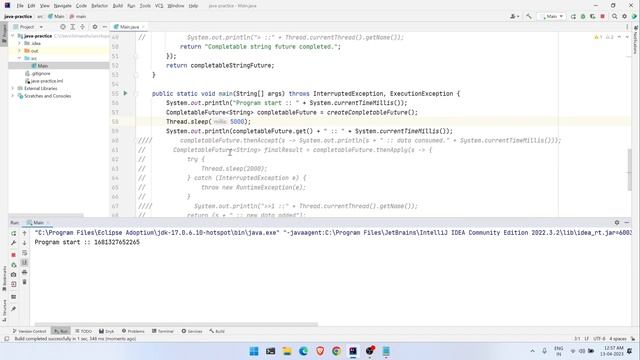Select the Main tab in Run panel
Viewport: 640px width, 360px height.
click(38, 222)
